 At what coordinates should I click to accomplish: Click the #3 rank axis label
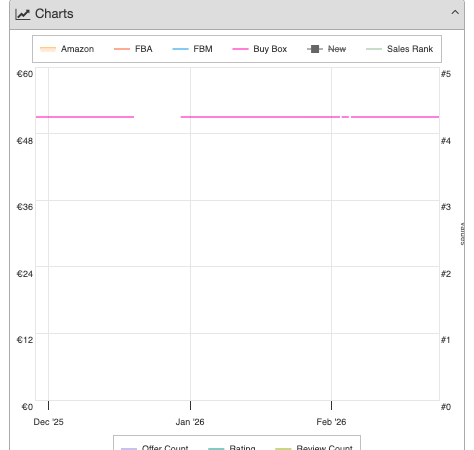(x=446, y=207)
